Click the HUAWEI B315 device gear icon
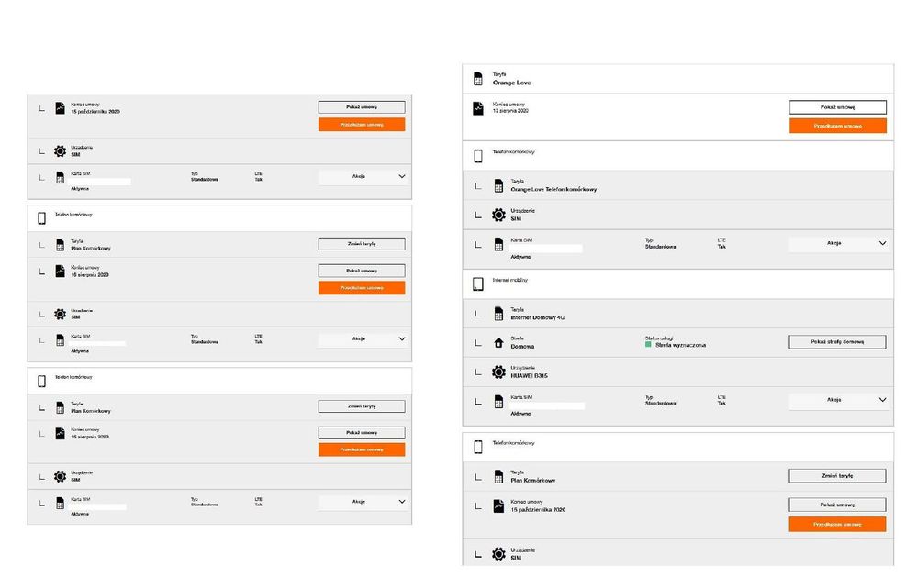The height and width of the screenshot is (588, 917). [498, 372]
